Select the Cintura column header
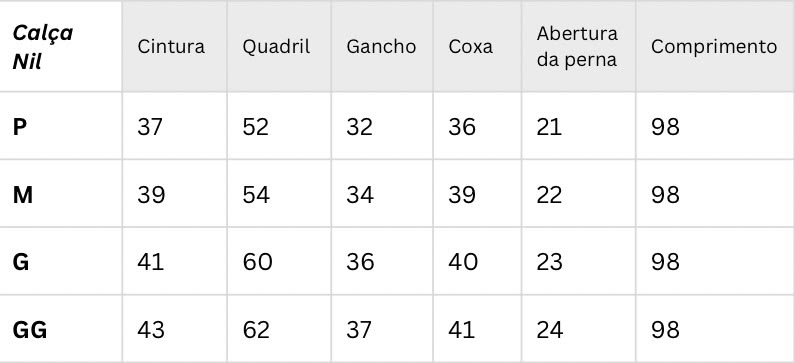Viewport: 795px width, 363px height. 171,47
